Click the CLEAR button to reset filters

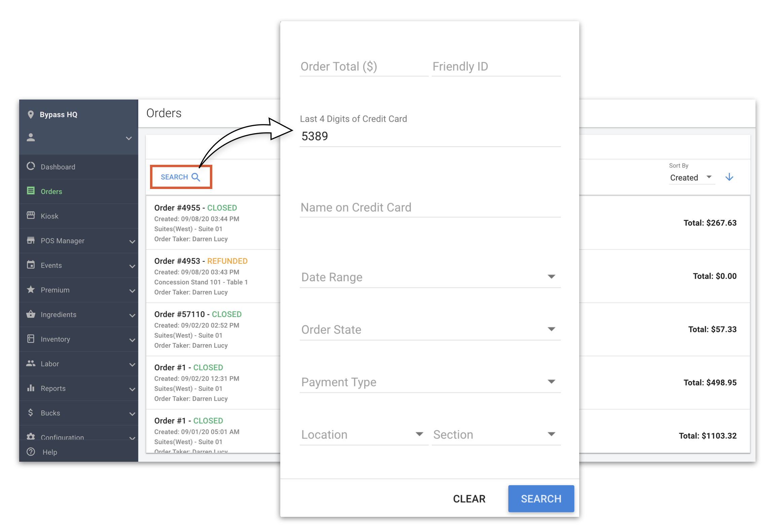pyautogui.click(x=470, y=499)
